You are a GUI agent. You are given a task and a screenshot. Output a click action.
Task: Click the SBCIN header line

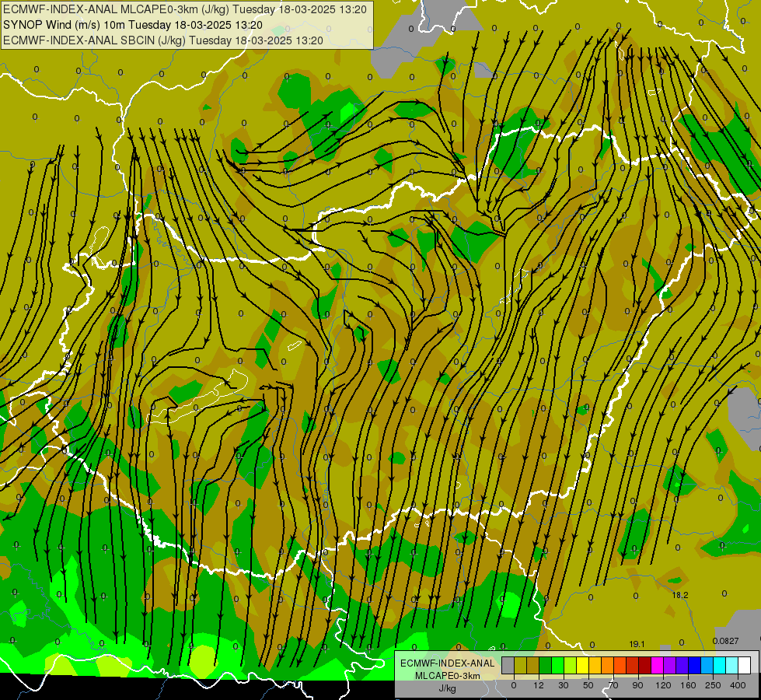click(x=163, y=40)
